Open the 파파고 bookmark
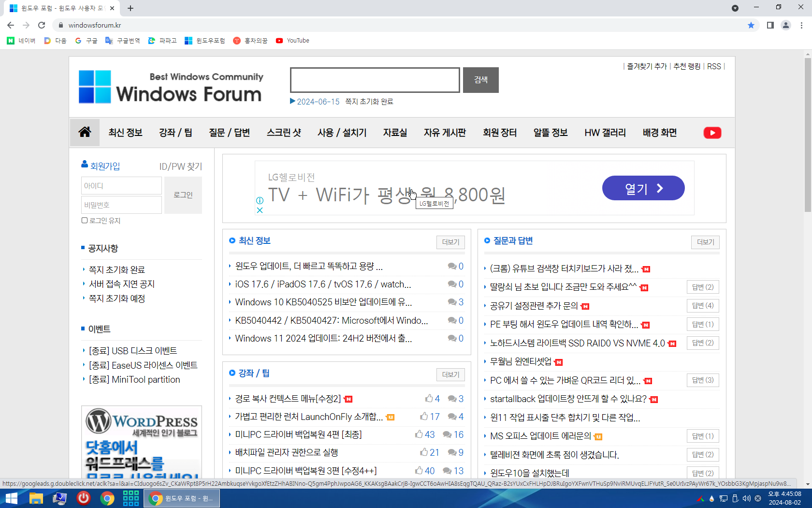 click(x=162, y=41)
